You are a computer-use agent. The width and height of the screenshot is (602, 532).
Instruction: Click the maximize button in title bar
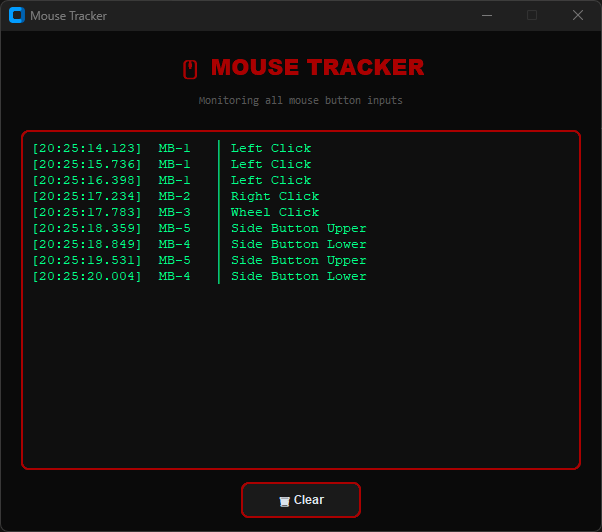pos(532,15)
